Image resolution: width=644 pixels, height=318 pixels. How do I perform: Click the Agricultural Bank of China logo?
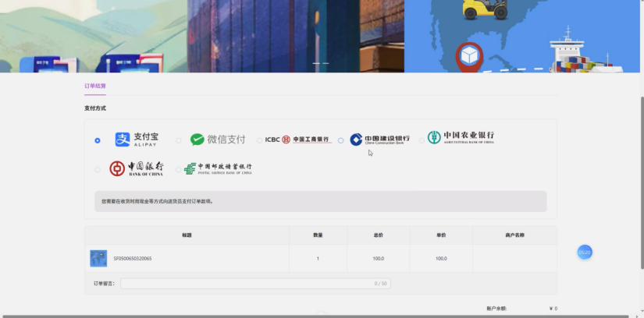point(461,137)
